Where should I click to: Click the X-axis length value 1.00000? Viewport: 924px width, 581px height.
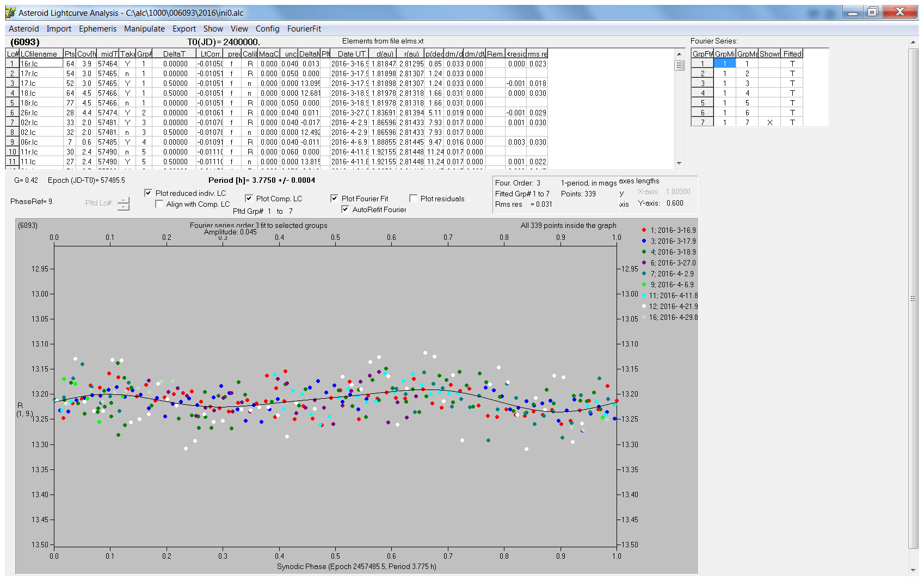pyautogui.click(x=678, y=191)
